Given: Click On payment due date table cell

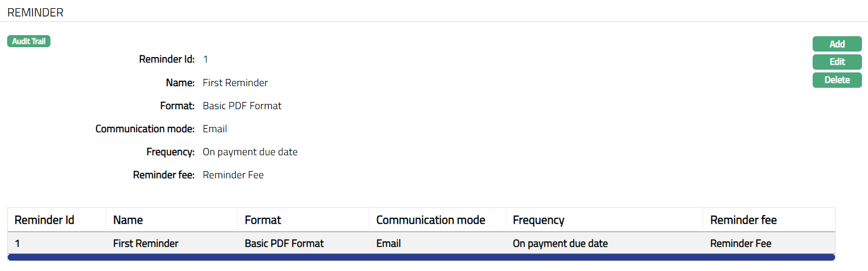Looking at the screenshot, I should (560, 244).
